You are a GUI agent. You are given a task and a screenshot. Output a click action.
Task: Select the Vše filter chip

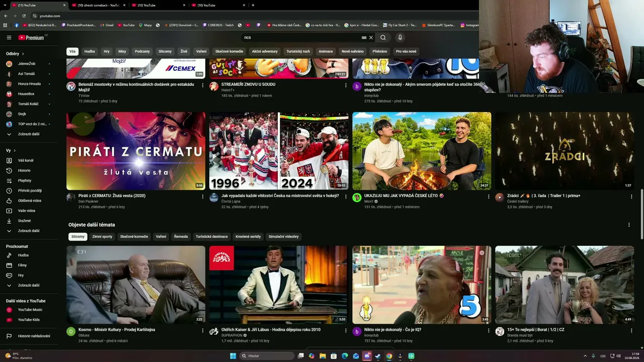[72, 51]
